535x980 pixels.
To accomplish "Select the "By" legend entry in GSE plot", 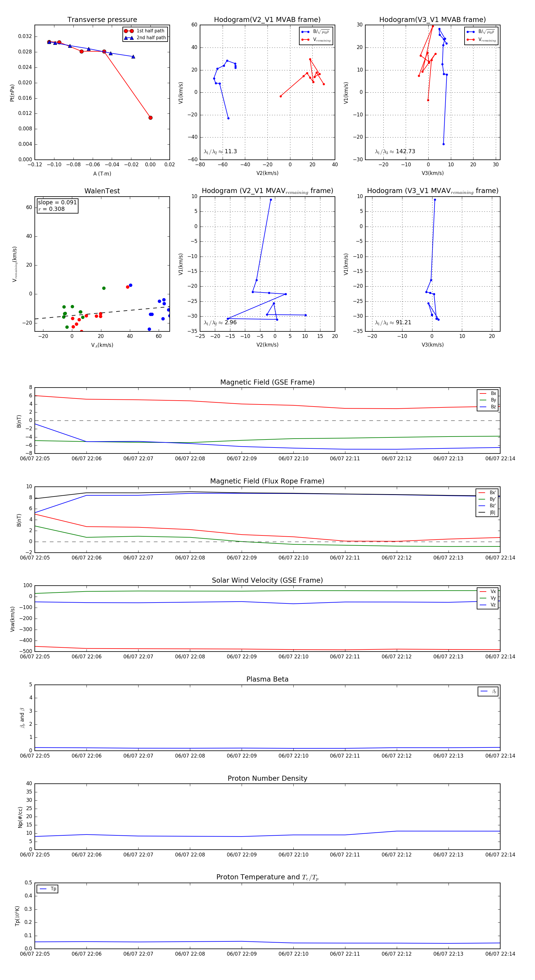I will tap(488, 400).
